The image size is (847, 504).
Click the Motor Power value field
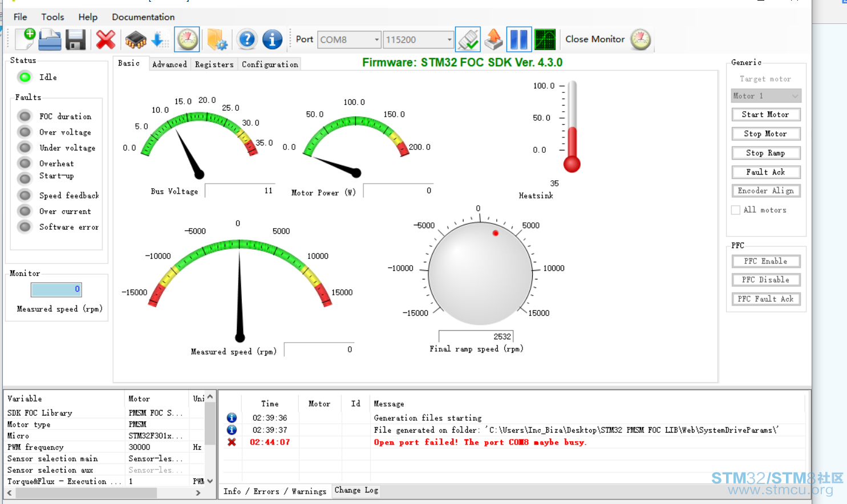[x=399, y=191]
